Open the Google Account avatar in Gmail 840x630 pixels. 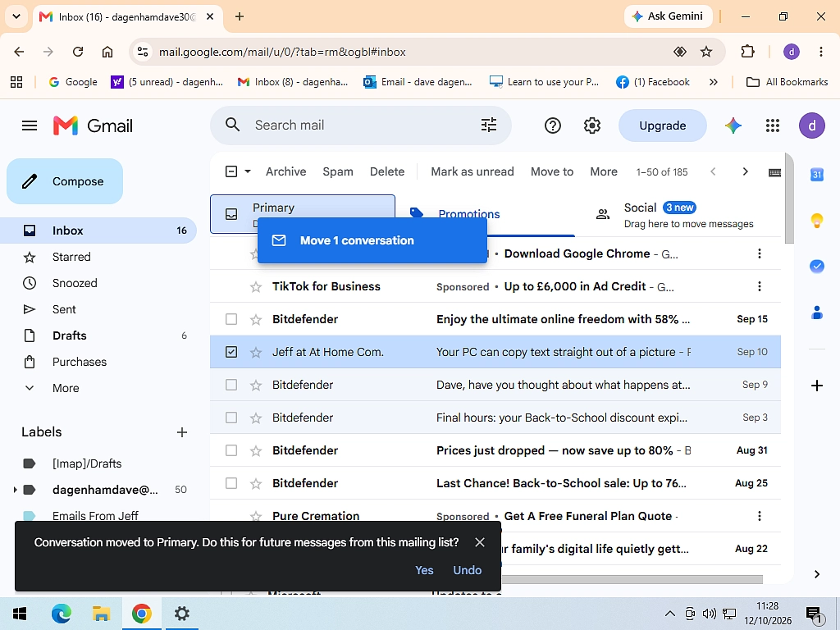point(811,126)
